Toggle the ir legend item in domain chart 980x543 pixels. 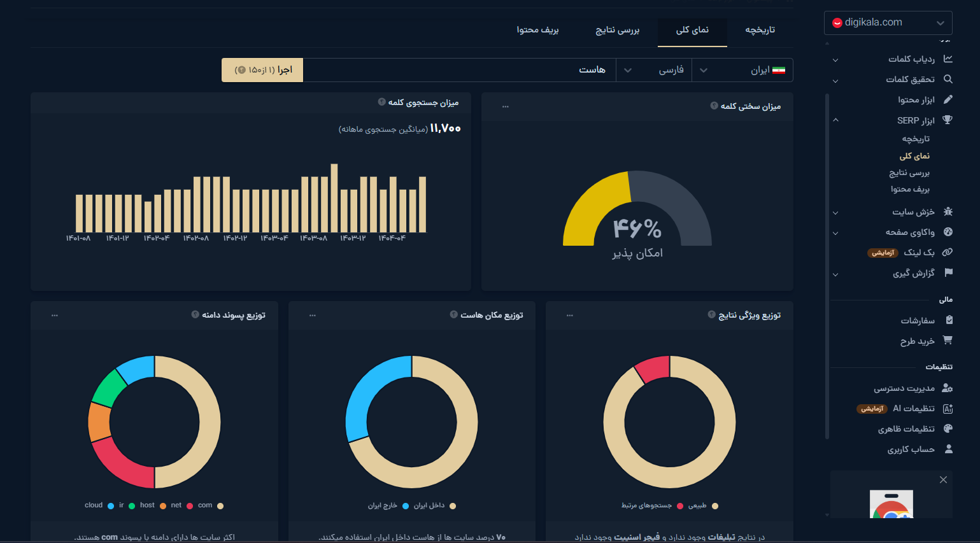(127, 505)
